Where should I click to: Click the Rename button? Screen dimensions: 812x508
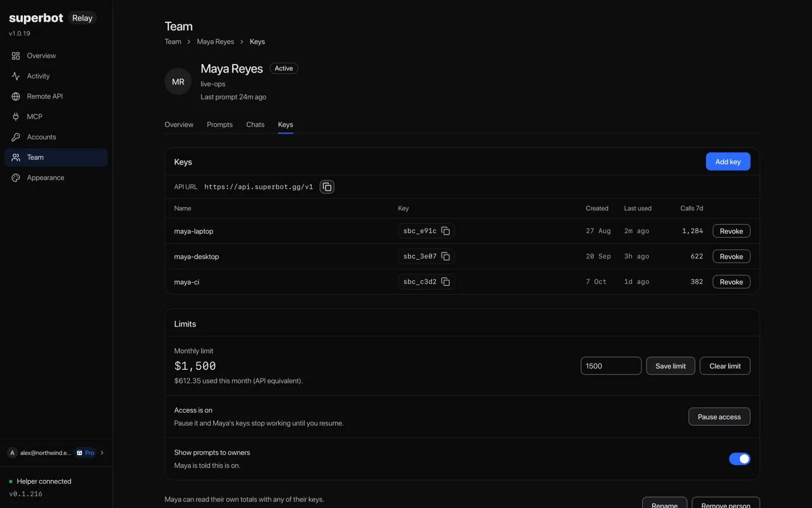click(x=664, y=503)
